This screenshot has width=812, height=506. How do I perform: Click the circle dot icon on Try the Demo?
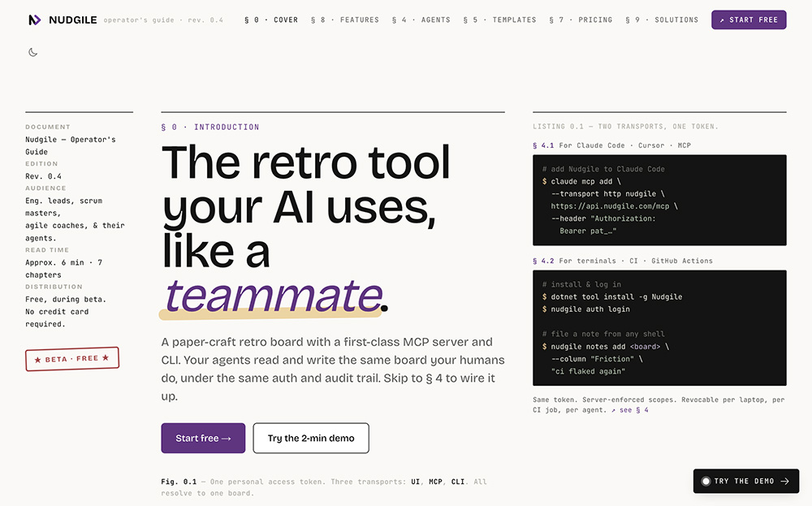(706, 481)
